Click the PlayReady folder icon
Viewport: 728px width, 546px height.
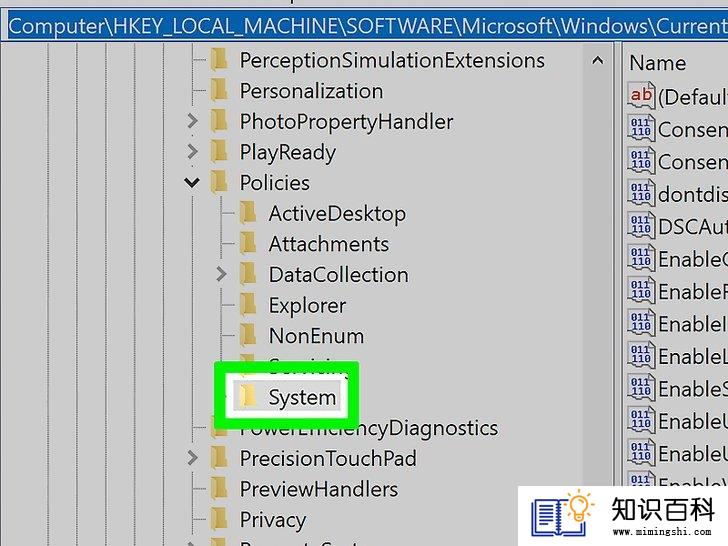219,152
